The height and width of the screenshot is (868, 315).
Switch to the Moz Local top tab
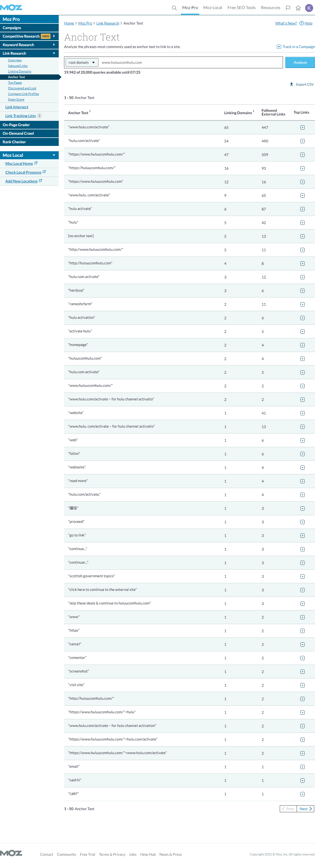(212, 8)
